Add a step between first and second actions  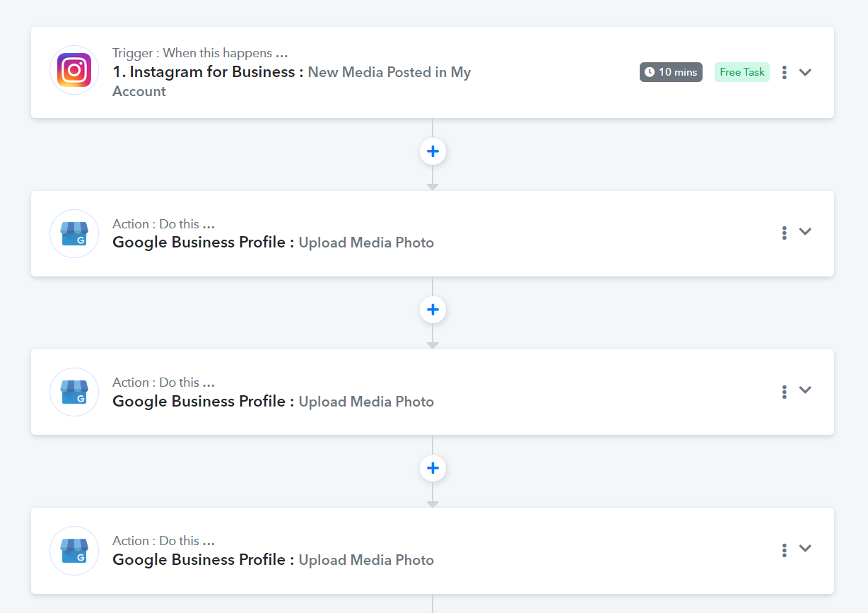(x=433, y=310)
